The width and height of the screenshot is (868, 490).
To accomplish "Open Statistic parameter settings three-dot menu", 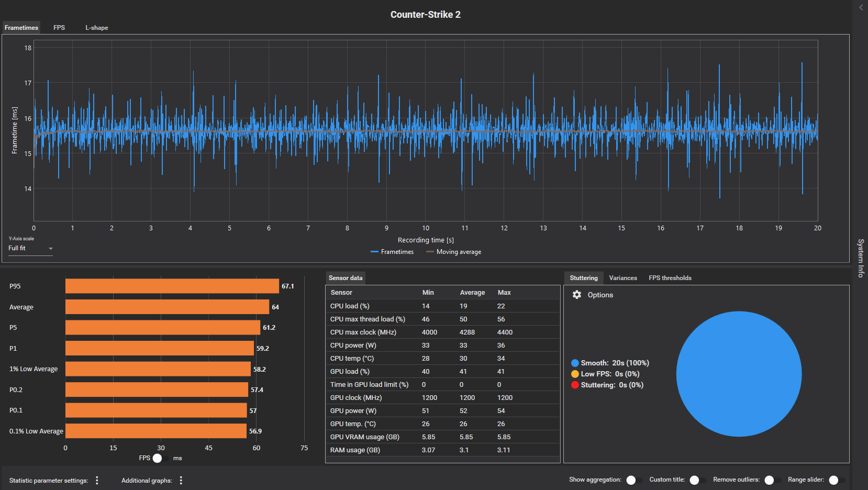I will pyautogui.click(x=97, y=480).
